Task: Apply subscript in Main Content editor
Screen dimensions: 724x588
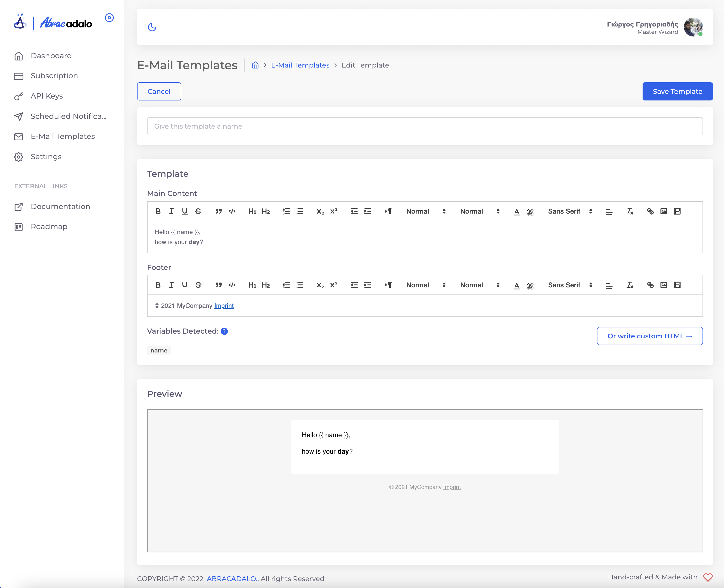Action: (320, 211)
